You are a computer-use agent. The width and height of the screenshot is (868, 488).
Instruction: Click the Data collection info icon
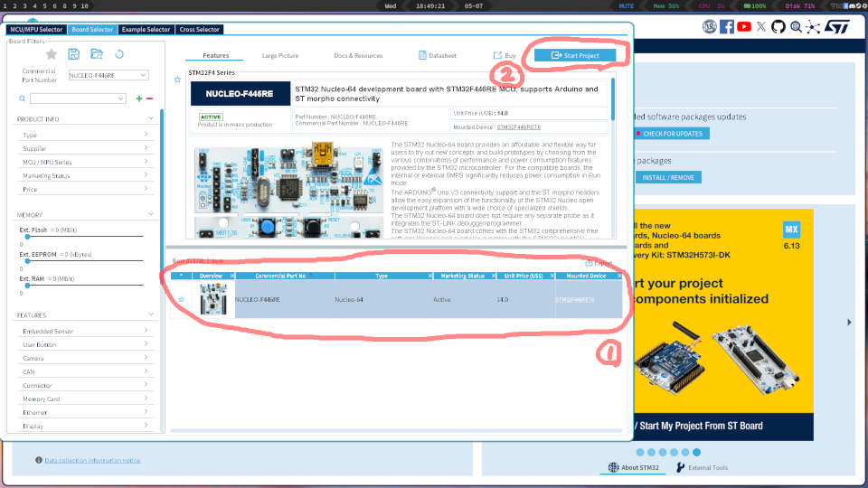click(39, 460)
